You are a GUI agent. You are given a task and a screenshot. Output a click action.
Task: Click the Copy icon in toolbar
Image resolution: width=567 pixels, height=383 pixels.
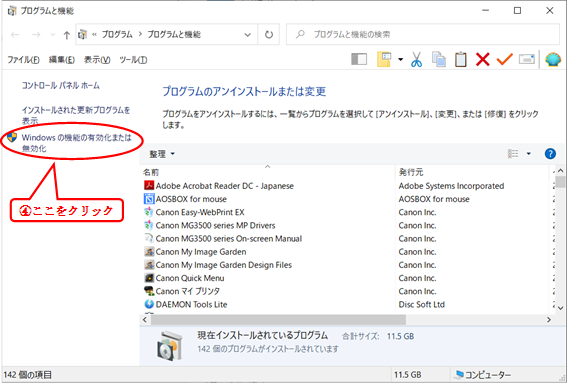click(439, 59)
